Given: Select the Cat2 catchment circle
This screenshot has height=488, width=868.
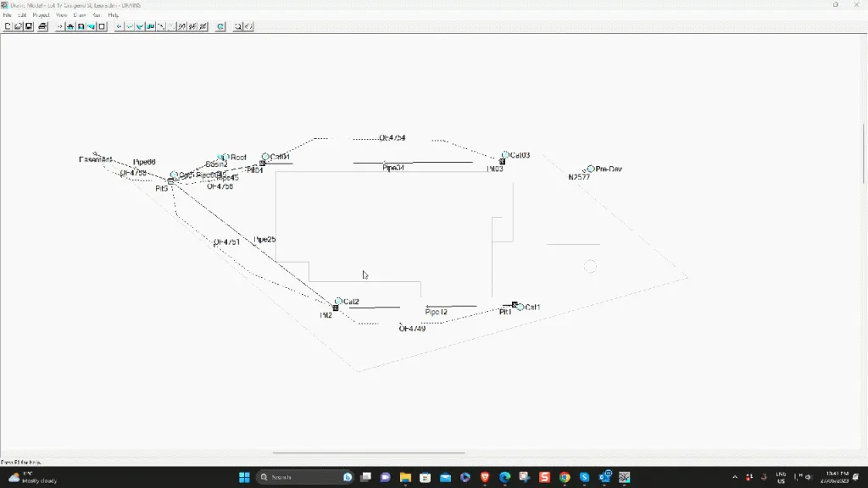Looking at the screenshot, I should (x=338, y=301).
